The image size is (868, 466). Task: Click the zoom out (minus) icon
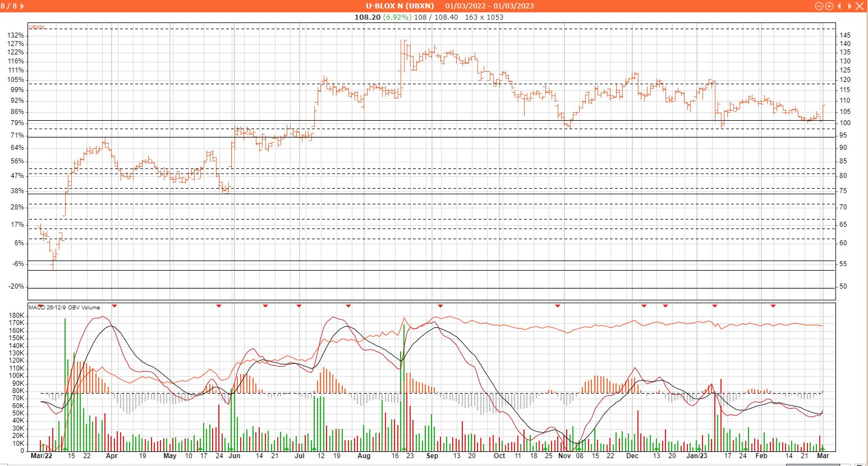point(819,6)
